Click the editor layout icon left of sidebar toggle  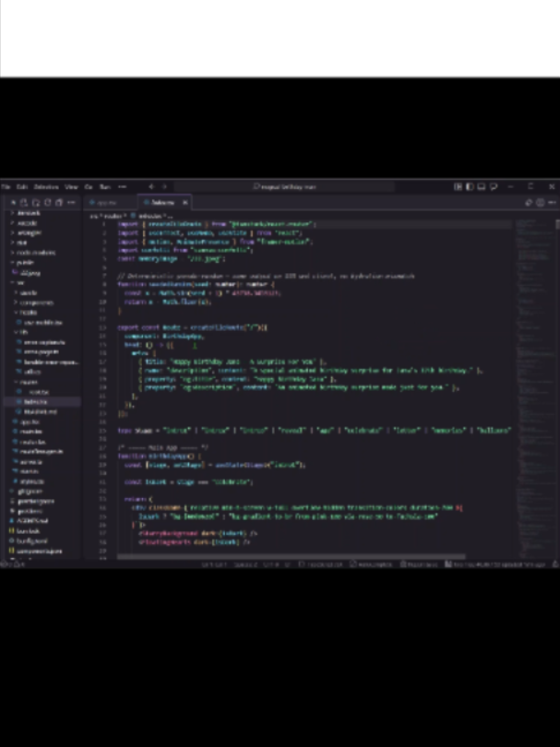tap(458, 186)
